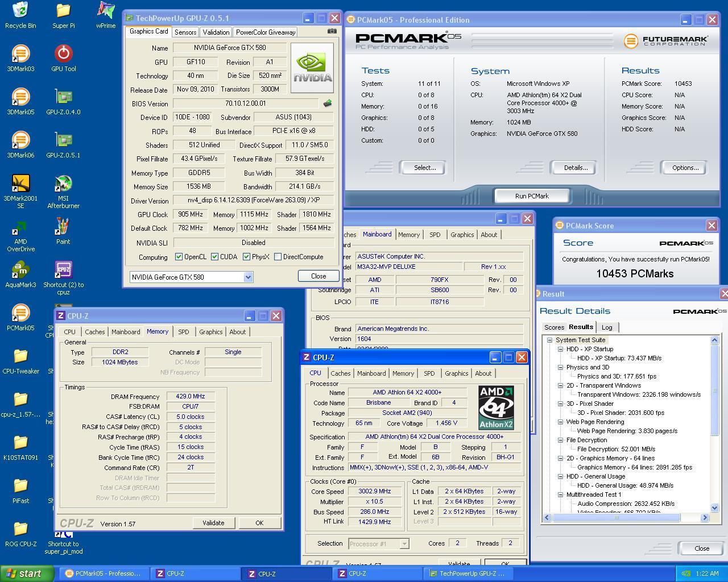The height and width of the screenshot is (582, 728).
Task: Collapse the Web Page Rendering node
Action: pyautogui.click(x=560, y=422)
